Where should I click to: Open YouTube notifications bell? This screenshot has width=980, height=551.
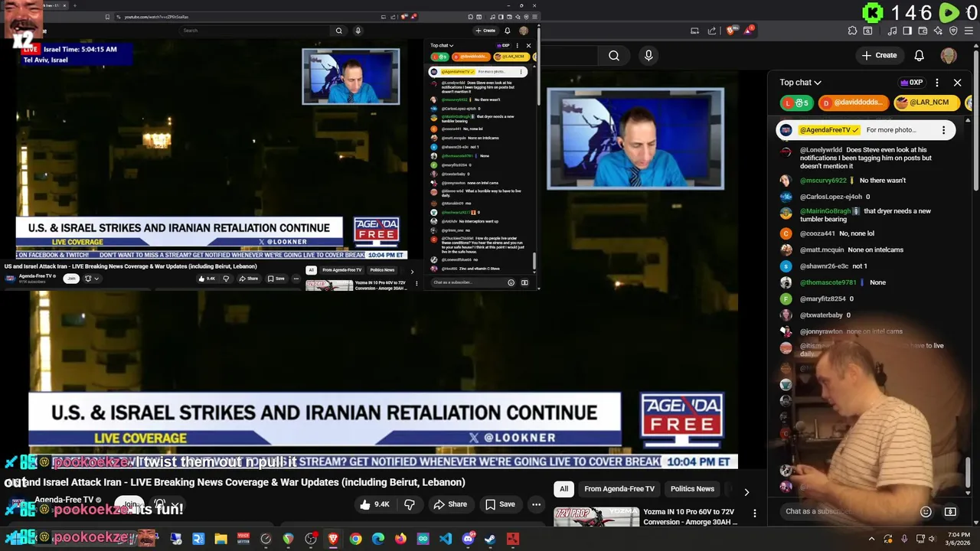(x=919, y=55)
